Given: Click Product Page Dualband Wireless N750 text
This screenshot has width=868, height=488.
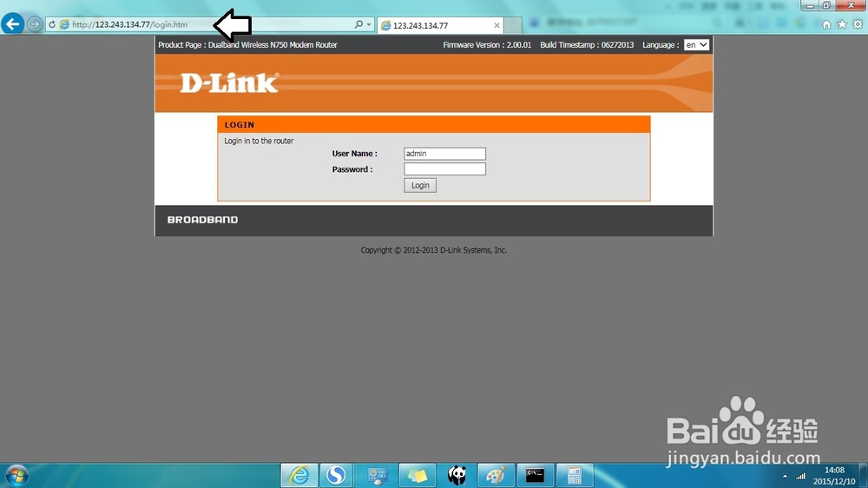Looking at the screenshot, I should point(247,45).
